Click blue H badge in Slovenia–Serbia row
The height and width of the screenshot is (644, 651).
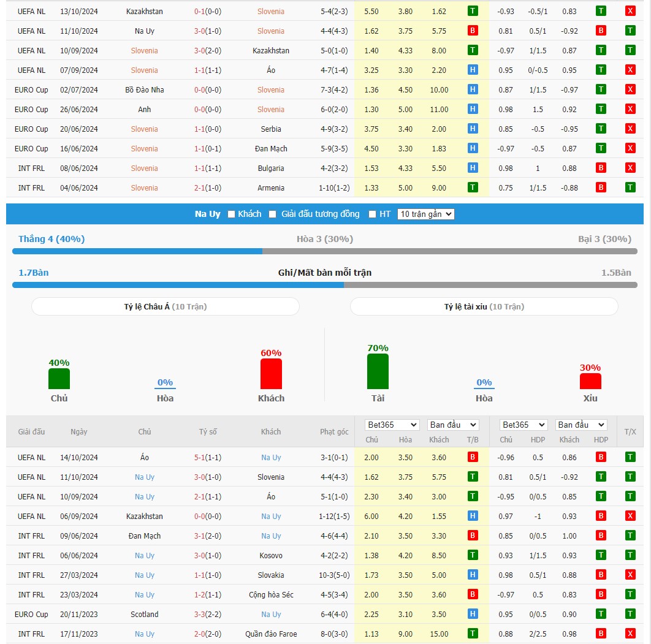[x=473, y=129]
